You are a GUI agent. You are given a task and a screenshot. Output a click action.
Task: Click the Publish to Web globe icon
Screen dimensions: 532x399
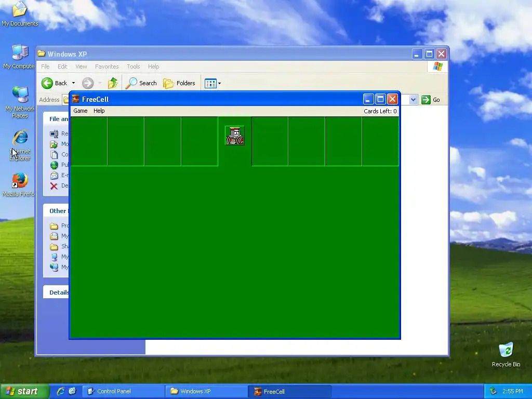click(54, 165)
